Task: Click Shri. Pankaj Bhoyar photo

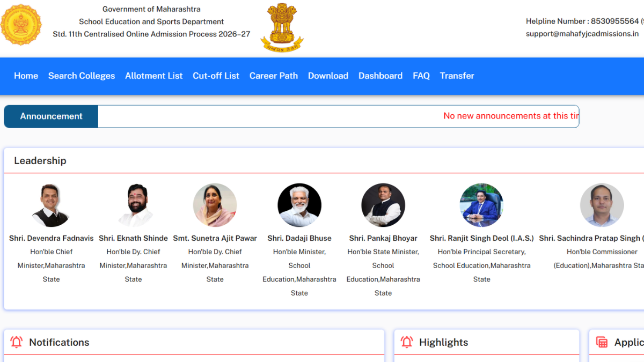Action: pos(383,205)
